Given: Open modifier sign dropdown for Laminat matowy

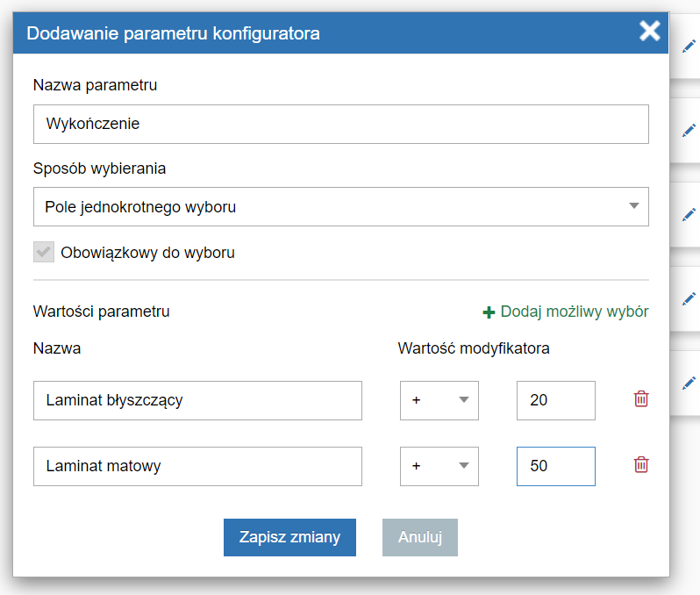Looking at the screenshot, I should [439, 466].
